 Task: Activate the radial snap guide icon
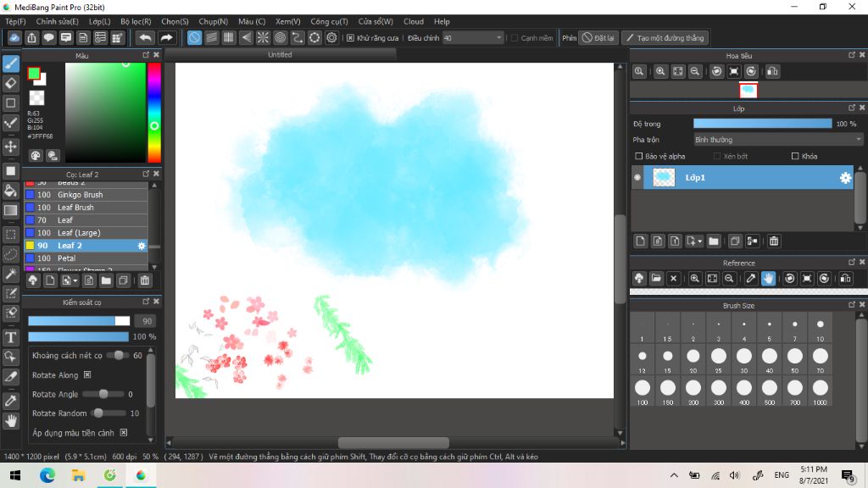[263, 38]
